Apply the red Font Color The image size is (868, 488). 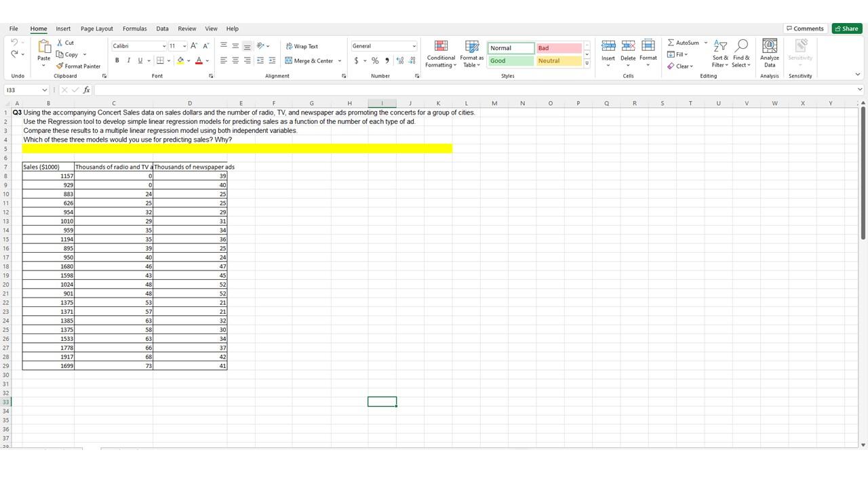pyautogui.click(x=199, y=60)
